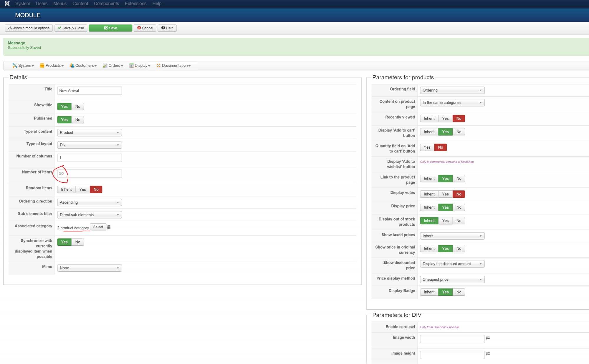Viewport: 589px width, 364px height.
Task: Click the Save & Close button
Action: click(71, 28)
